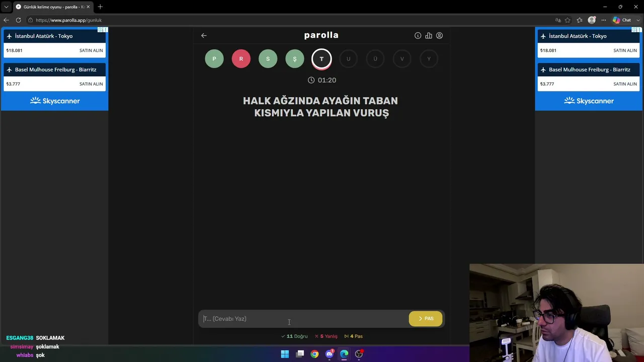Click the browser back navigation arrow
Screen dimensions: 644x362
pos(6,20)
